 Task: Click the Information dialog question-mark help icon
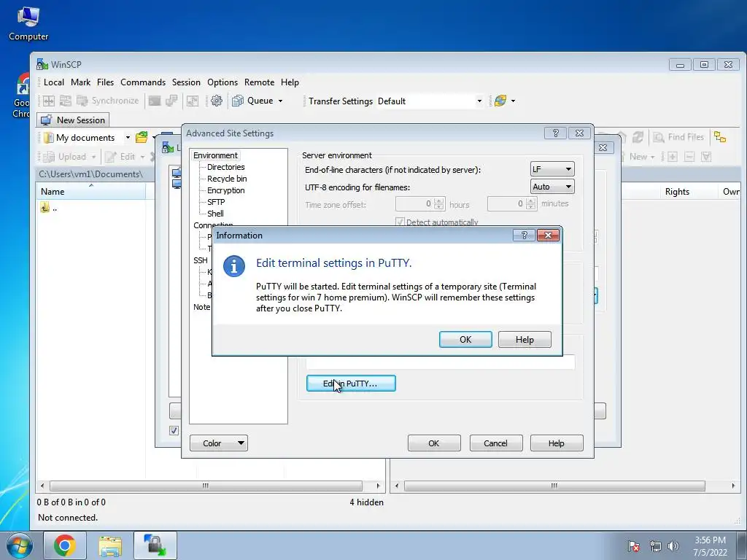[x=524, y=236]
